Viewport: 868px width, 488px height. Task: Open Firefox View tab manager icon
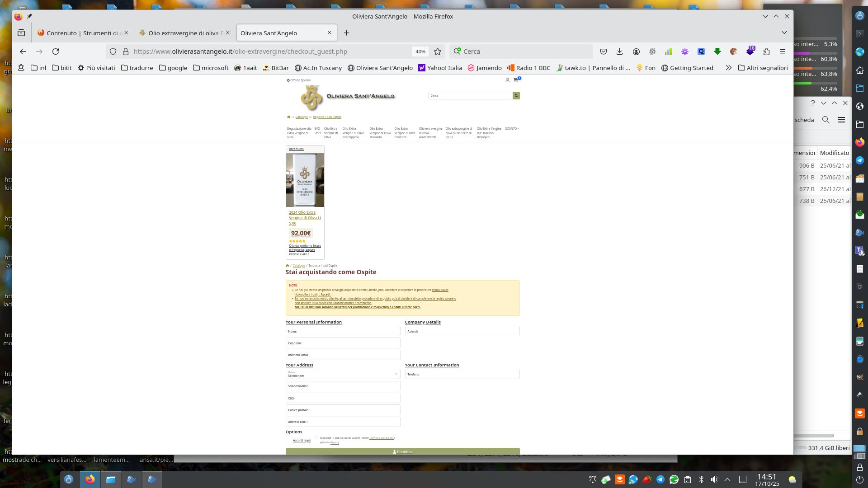[21, 33]
